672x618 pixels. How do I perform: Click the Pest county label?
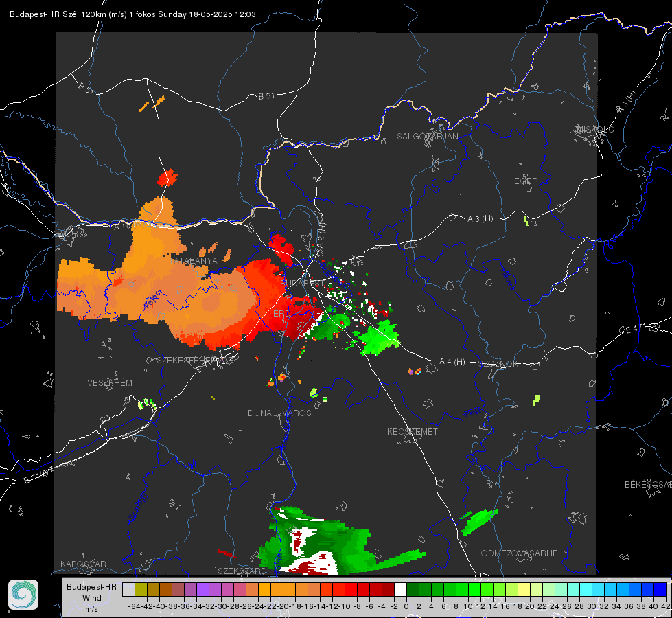point(473,413)
